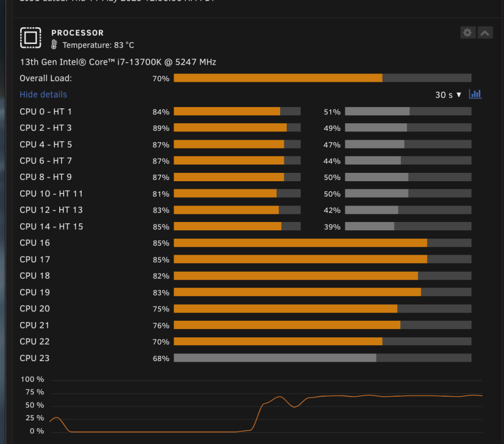Image resolution: width=504 pixels, height=444 pixels.
Task: Click the PROCESSOR section title
Action: click(78, 33)
